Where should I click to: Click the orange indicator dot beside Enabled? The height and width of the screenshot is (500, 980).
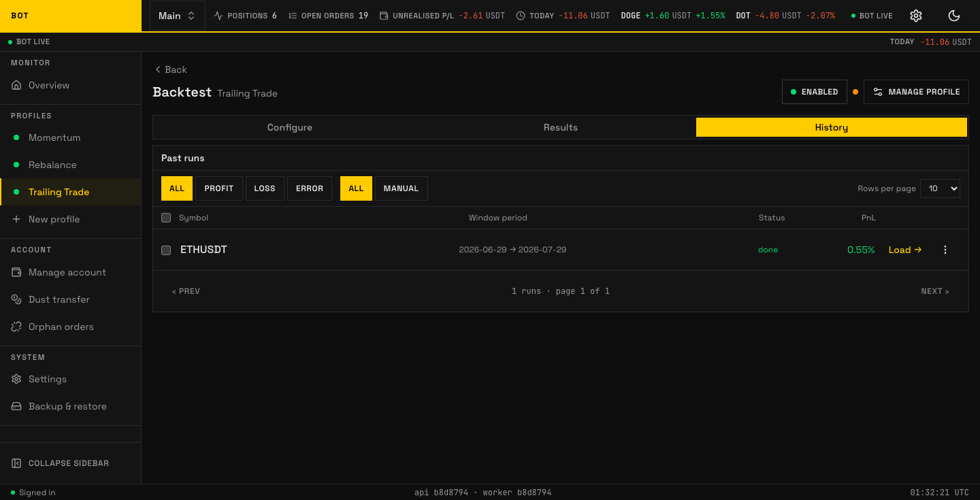coord(855,92)
